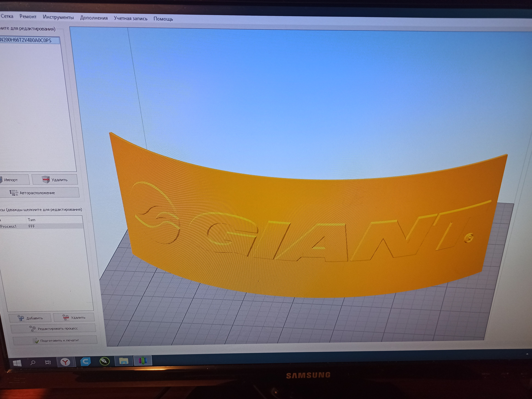Open the Помощь menu
This screenshot has height=399, width=532.
(x=163, y=19)
